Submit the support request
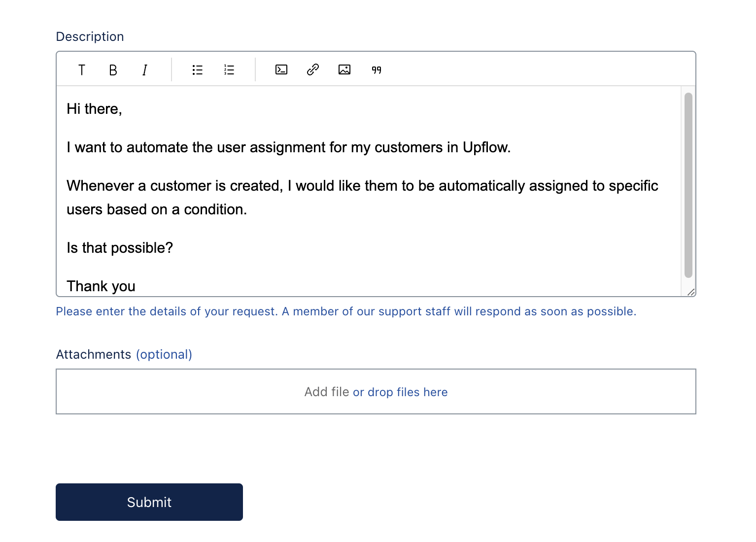Screen dimensions: 756x542 (x=149, y=502)
